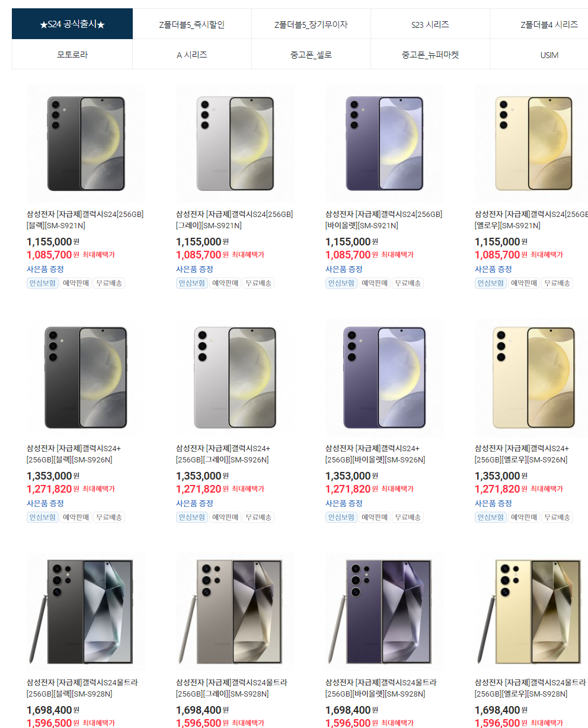Click the 갤럭시S24+ 그레이 SM-S926N title link
588x728 pixels.
point(223,454)
